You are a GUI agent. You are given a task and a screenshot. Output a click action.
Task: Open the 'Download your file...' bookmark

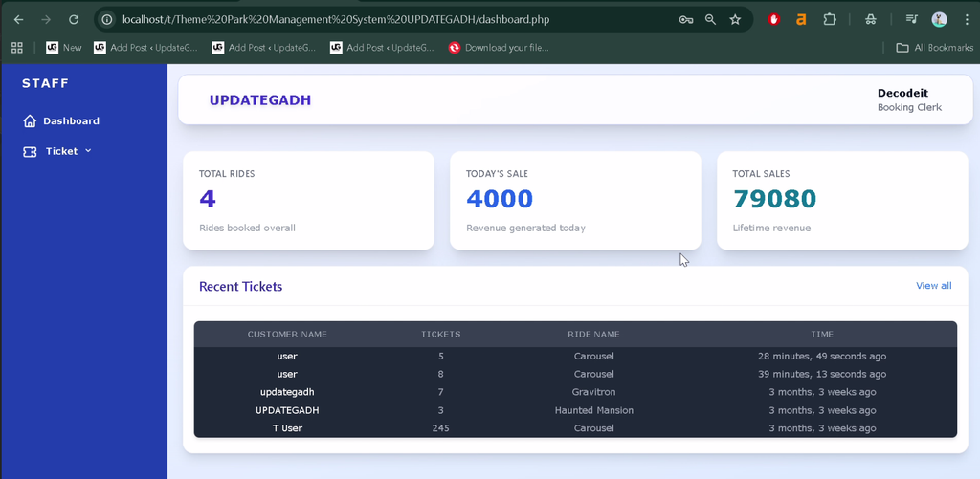point(499,48)
